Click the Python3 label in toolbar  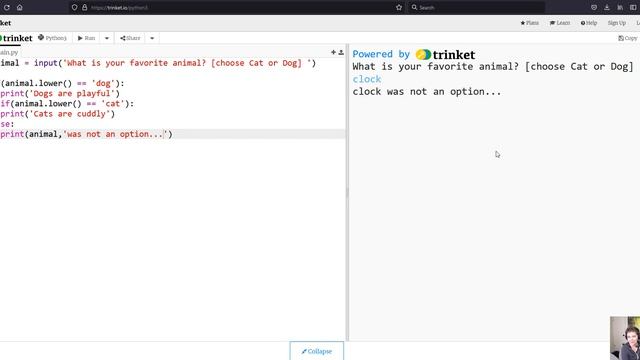pyautogui.click(x=52, y=38)
